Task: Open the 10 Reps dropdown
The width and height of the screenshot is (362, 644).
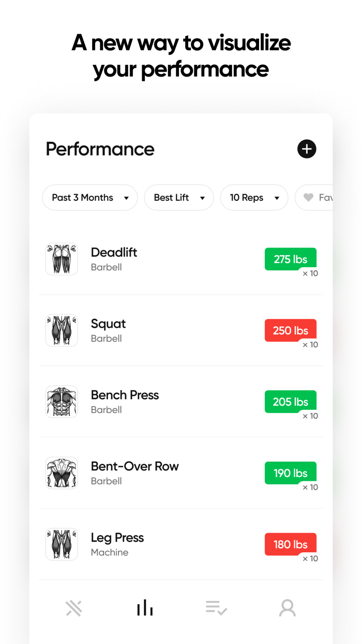Action: point(254,197)
